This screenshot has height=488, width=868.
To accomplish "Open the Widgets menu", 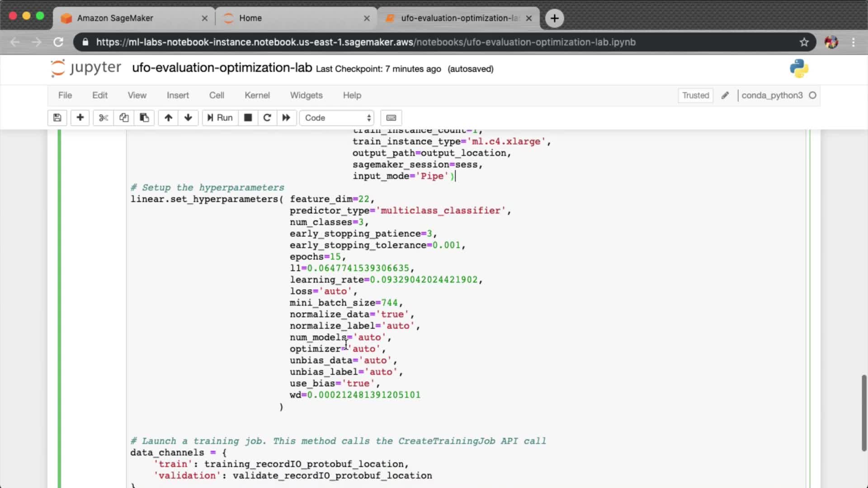I will pyautogui.click(x=306, y=95).
